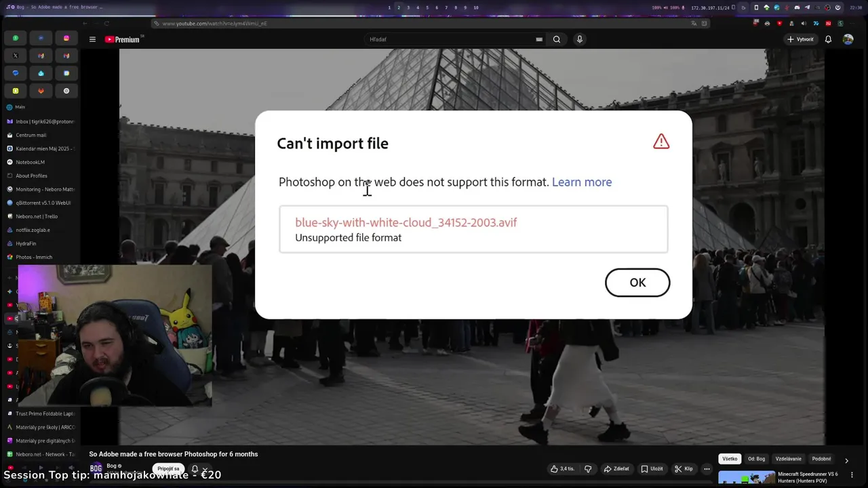This screenshot has width=868, height=488.
Task: Open the Learn more link
Action: tap(582, 182)
